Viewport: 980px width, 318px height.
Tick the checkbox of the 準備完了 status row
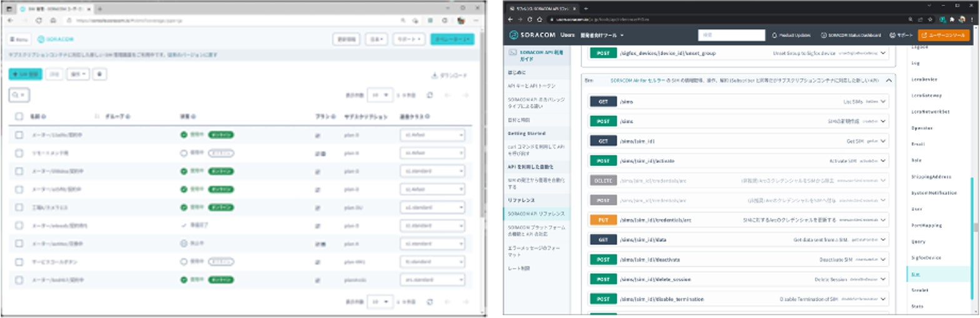coord(19,225)
